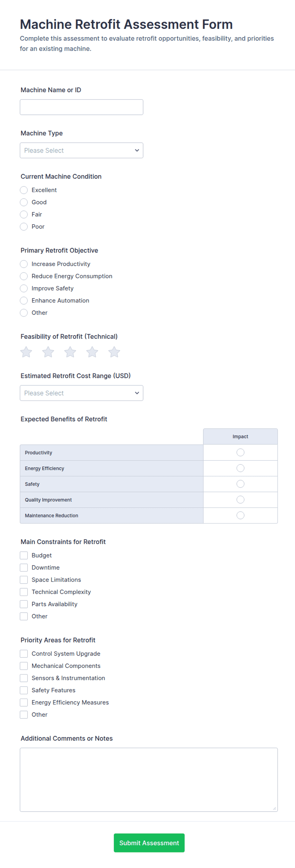The image size is (295, 868).
Task: Select Excellent machine condition
Action: [23, 190]
